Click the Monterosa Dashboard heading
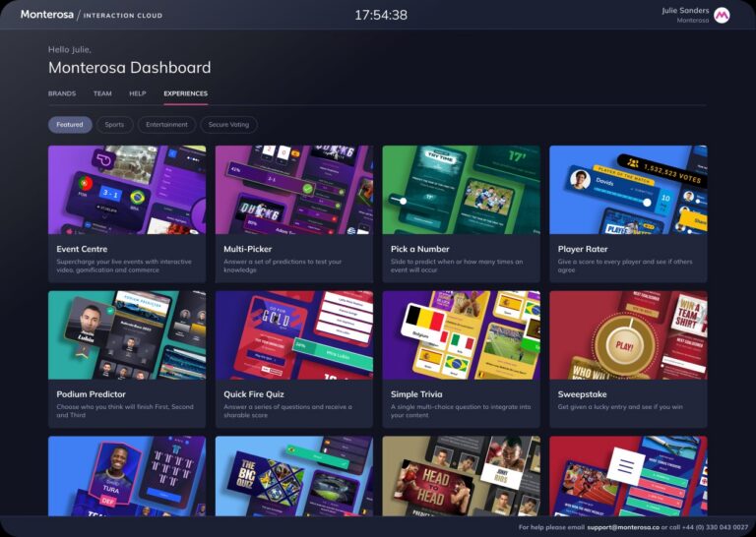The height and width of the screenshot is (537, 756). tap(130, 68)
